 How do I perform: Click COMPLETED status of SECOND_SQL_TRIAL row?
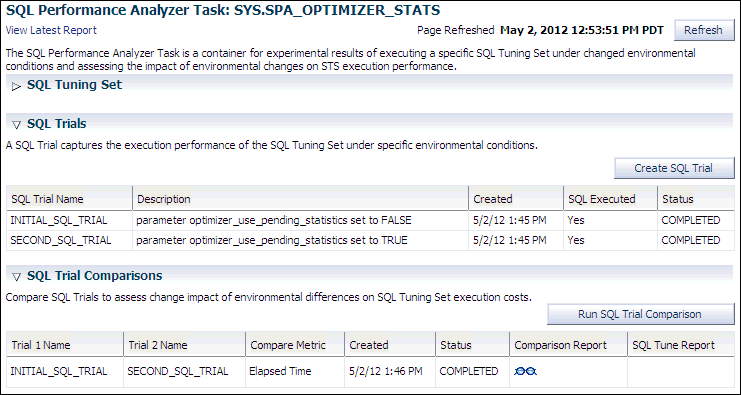(x=691, y=240)
